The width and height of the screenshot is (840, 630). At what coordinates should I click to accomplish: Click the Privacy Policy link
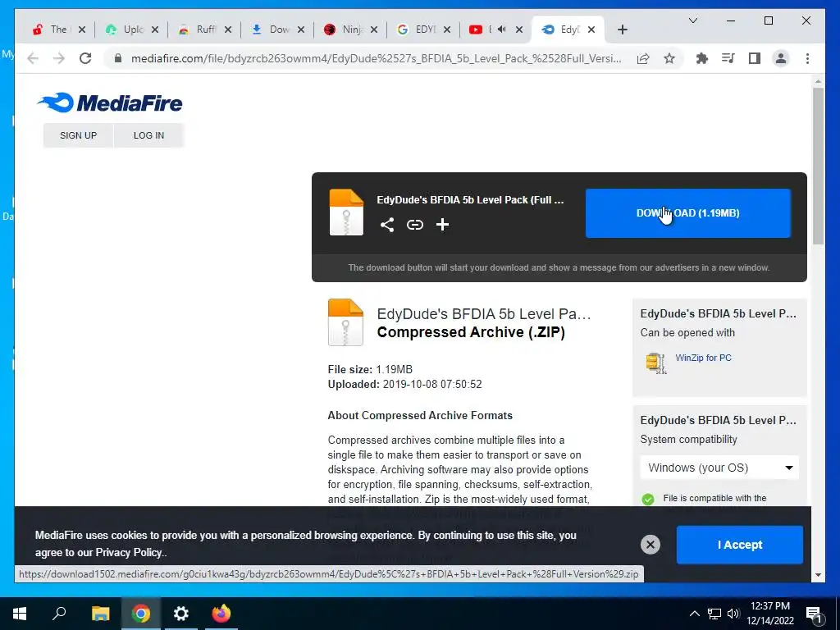pos(130,553)
